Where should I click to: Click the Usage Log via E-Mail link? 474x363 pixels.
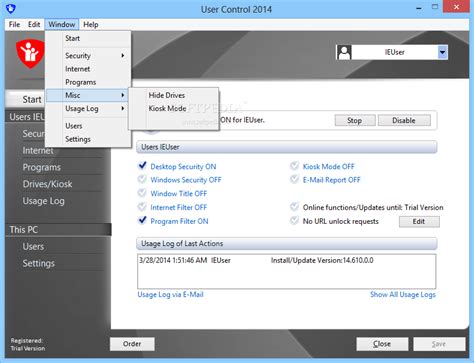pos(170,295)
